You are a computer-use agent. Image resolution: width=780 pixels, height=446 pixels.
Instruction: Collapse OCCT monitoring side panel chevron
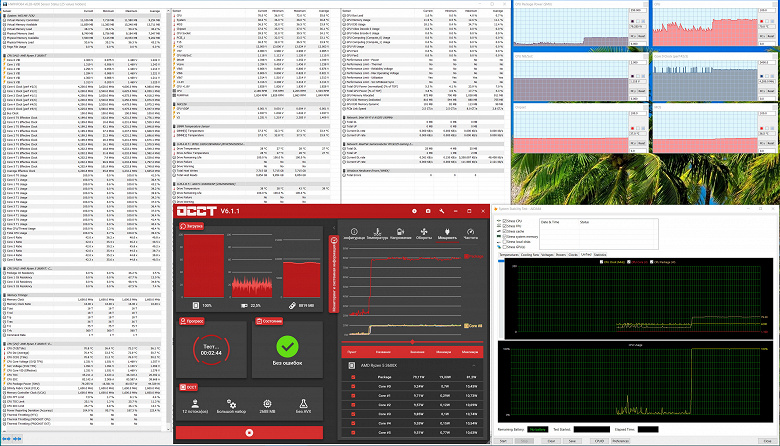pyautogui.click(x=334, y=228)
